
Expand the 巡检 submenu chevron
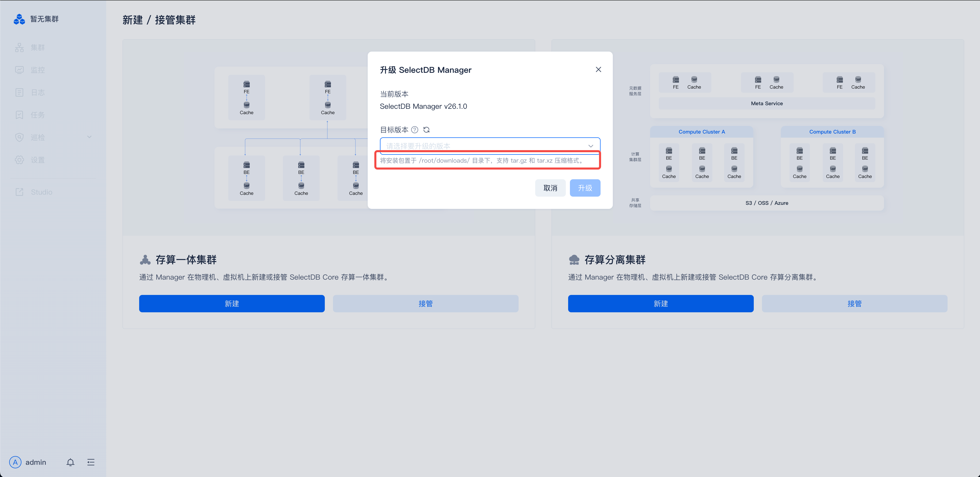coord(89,137)
